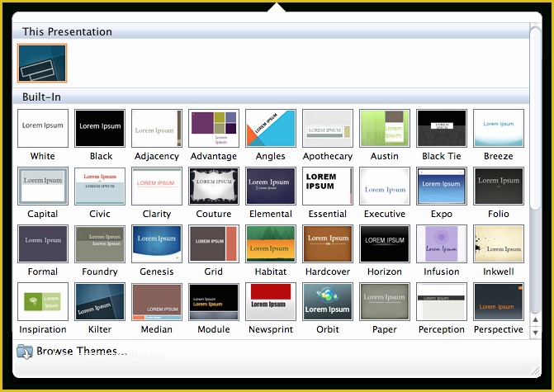This screenshot has width=554, height=392.
Task: Choose the White theme
Action: coord(43,128)
